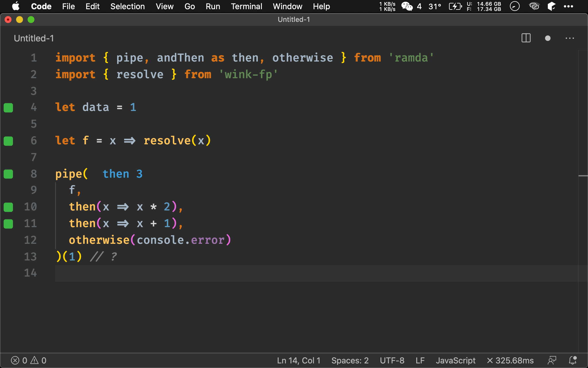Click 'andThen' in the first import line
The image size is (588, 368).
tap(180, 58)
